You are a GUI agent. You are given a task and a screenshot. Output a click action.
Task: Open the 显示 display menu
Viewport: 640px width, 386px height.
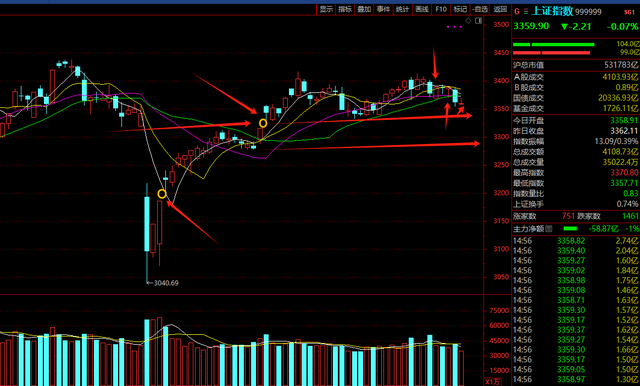326,9
